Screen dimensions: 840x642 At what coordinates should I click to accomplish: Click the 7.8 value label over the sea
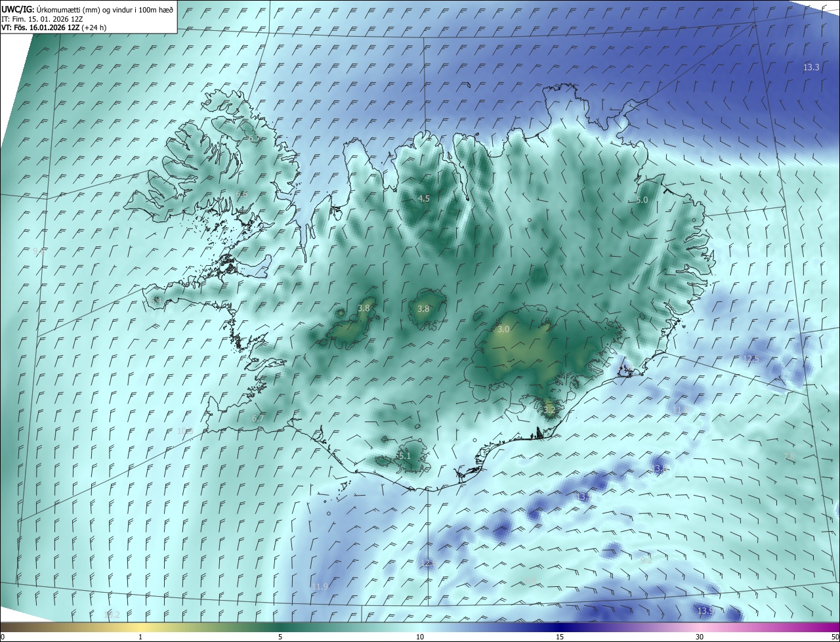pyautogui.click(x=789, y=456)
